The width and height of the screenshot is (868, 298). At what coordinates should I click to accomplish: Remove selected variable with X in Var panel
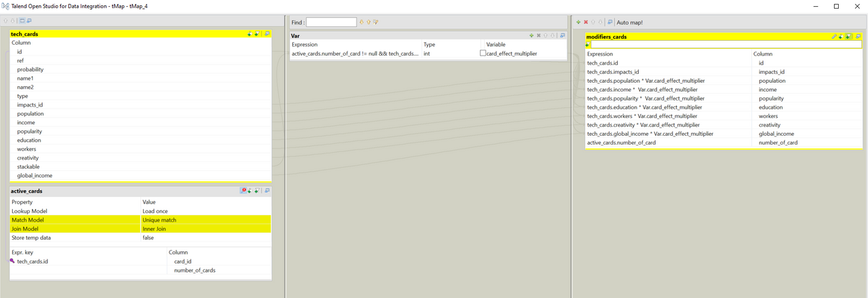tap(538, 35)
